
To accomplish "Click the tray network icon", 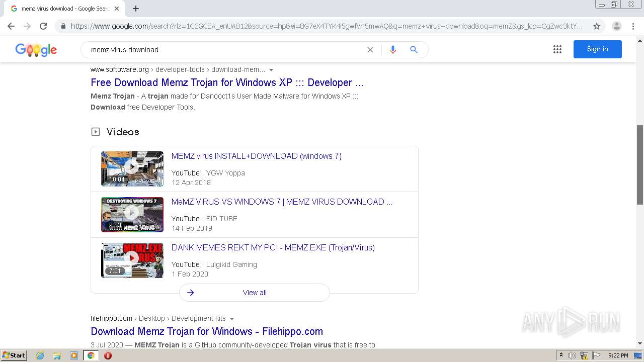I will click(x=584, y=355).
